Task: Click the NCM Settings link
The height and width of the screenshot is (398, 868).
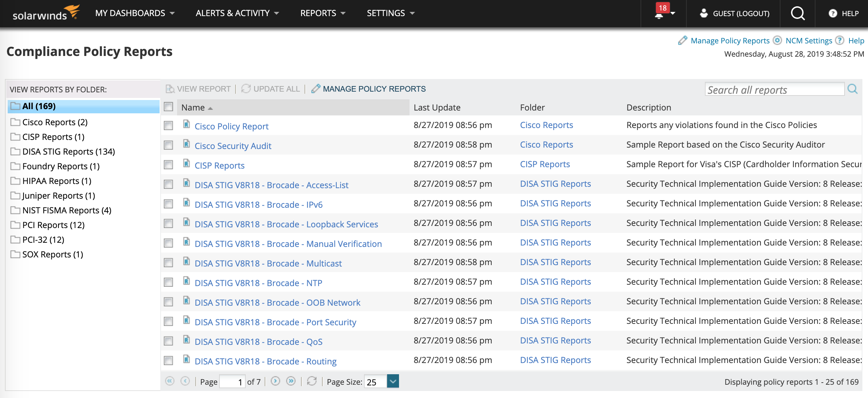Action: click(x=808, y=41)
